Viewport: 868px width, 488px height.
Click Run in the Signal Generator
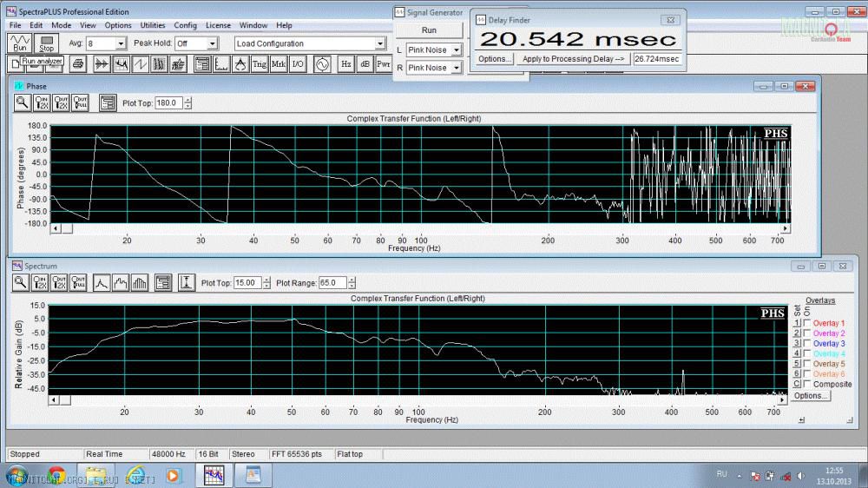tap(429, 30)
